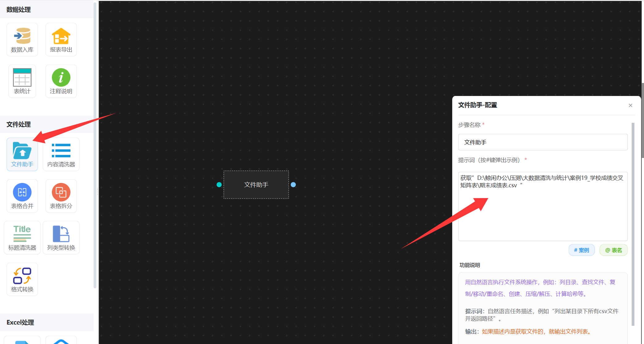Select the 文件助手 node on the canvas

(x=256, y=184)
